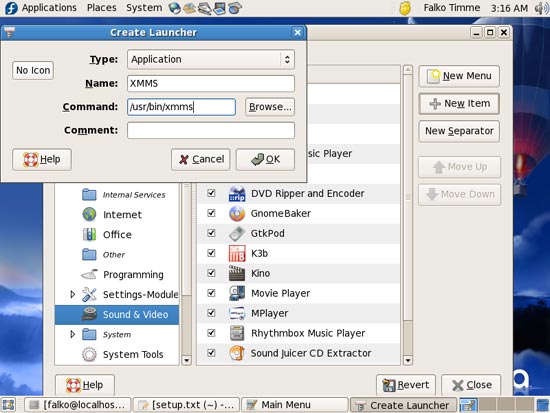Click the volume speaker icon in top panel
Viewport: 550px width, 413px height.
(x=541, y=8)
